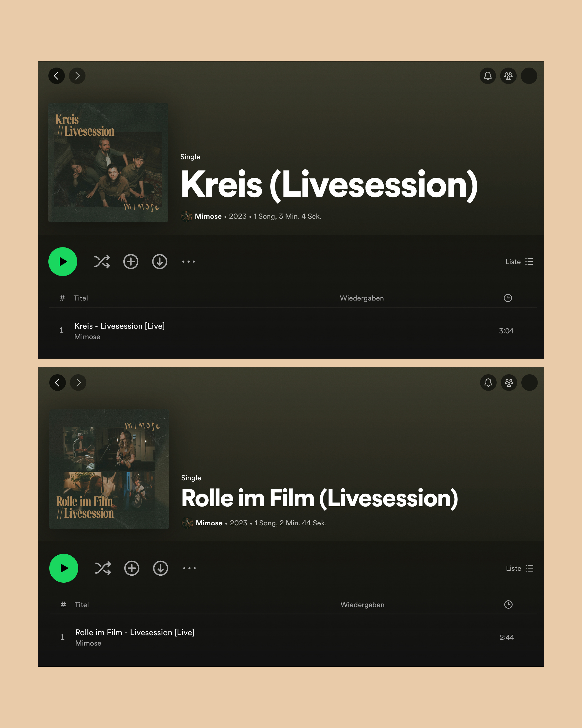Open Mimose artist link under Kreis title
This screenshot has height=728, width=582.
click(208, 216)
